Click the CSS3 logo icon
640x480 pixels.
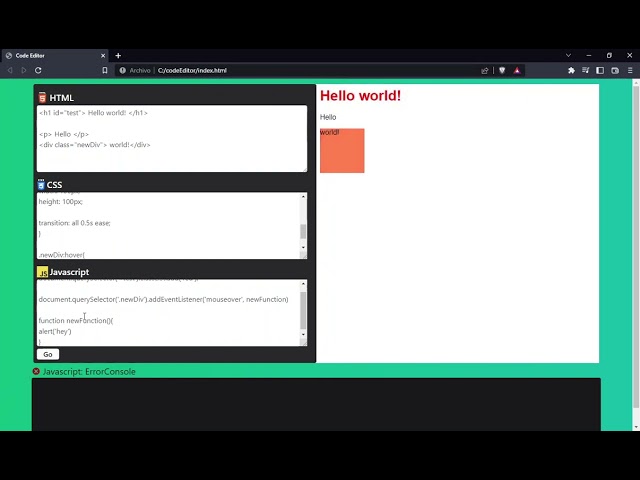point(41,184)
